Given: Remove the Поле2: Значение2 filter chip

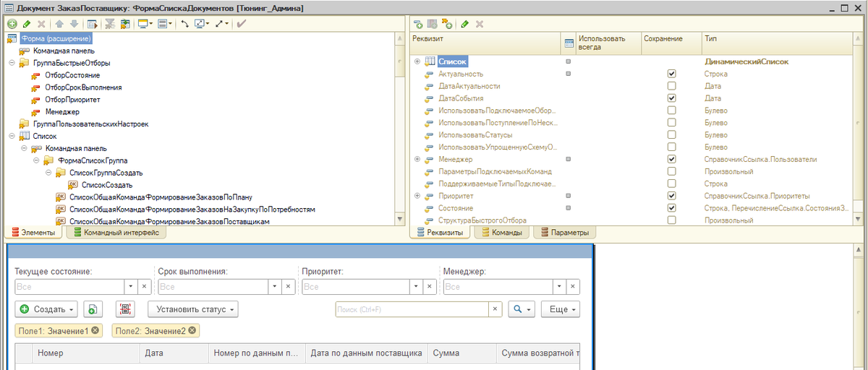Looking at the screenshot, I should (193, 330).
